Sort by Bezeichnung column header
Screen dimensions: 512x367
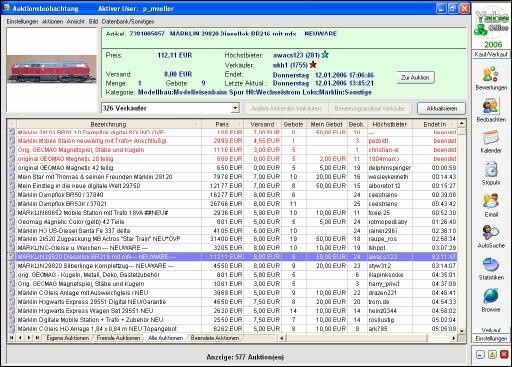click(108, 124)
